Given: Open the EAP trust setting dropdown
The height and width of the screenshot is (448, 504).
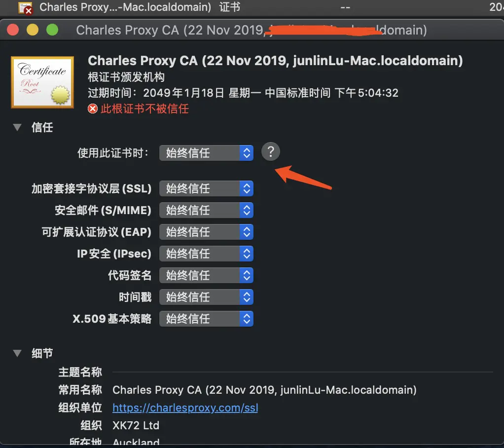Looking at the screenshot, I should point(206,232).
